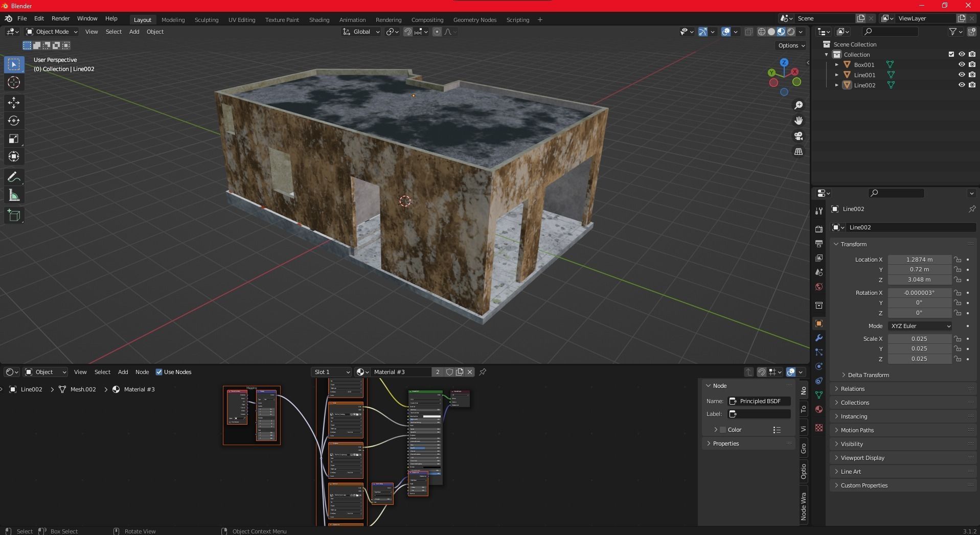The width and height of the screenshot is (980, 535).
Task: Expand Line002 in outliner
Action: (x=836, y=85)
